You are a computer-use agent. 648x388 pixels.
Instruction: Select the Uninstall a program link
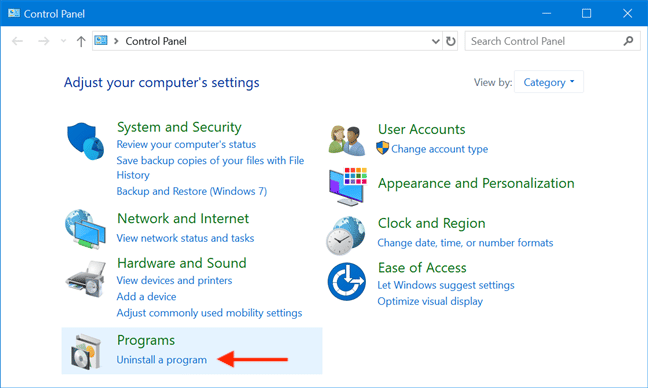click(161, 360)
